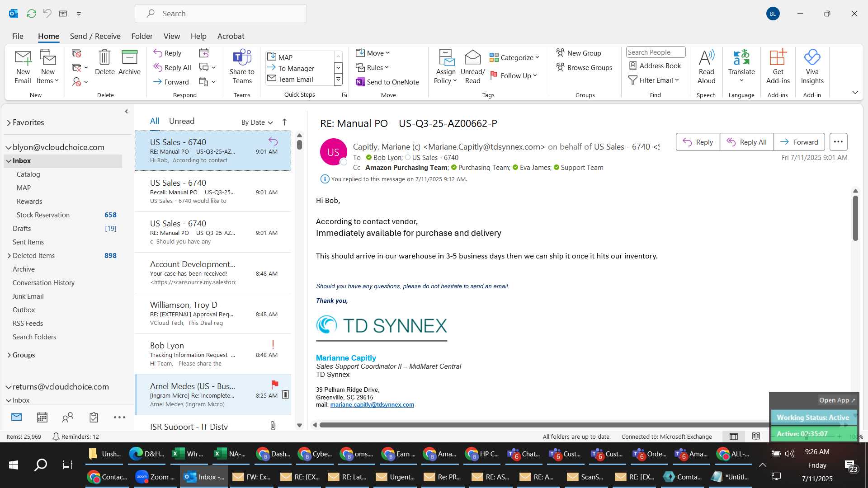Screen dimensions: 868x488
Task: Click red flag on Arnel Medes email
Action: 274,385
